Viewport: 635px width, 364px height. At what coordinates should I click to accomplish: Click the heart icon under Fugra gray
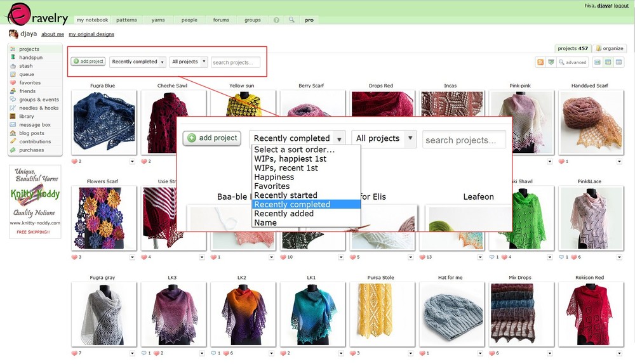[75, 353]
